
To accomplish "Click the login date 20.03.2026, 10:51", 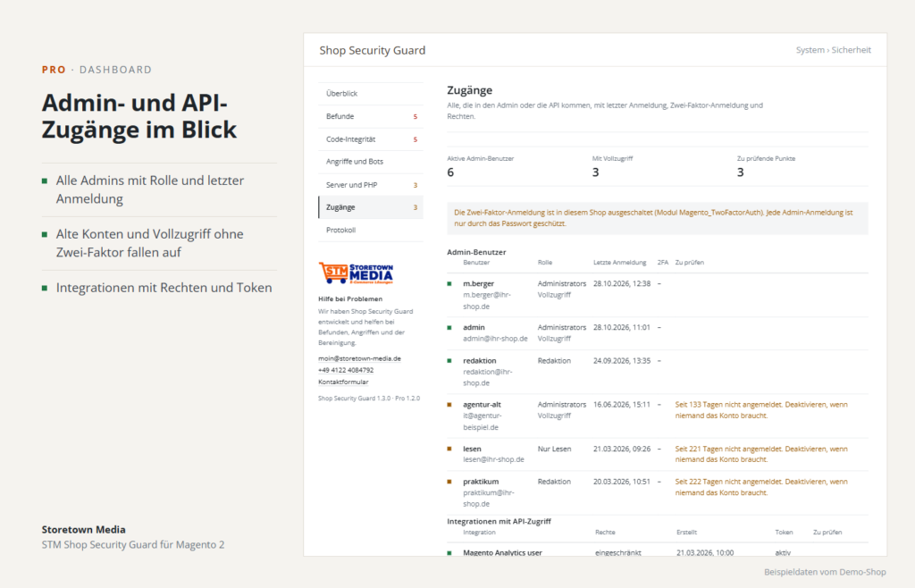I will pos(622,482).
